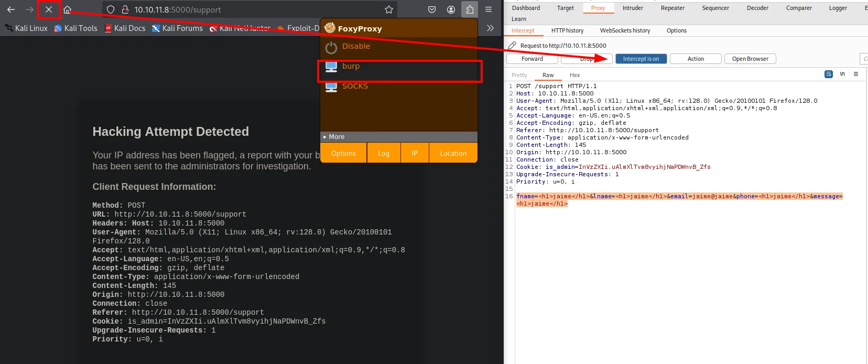Open the Burp Intruder tab
This screenshot has height=364, width=868.
pyautogui.click(x=633, y=8)
